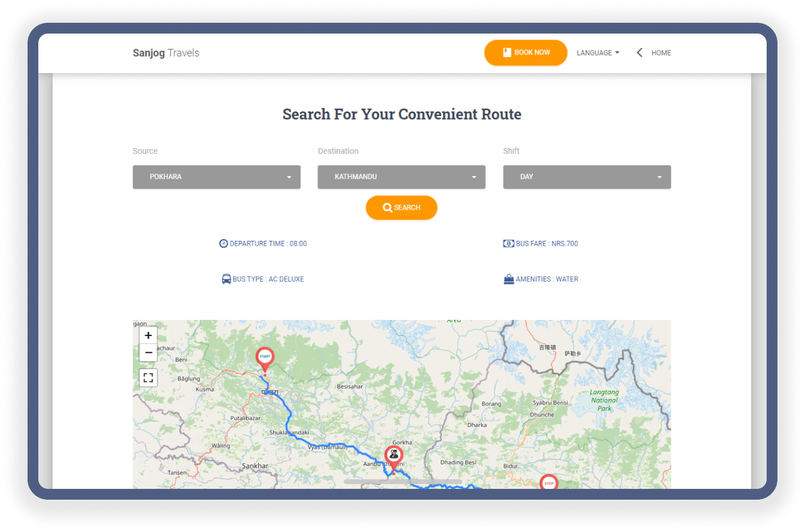The width and height of the screenshot is (805, 532).
Task: Click the ticket icon in BOOK NOW
Action: pyautogui.click(x=506, y=53)
